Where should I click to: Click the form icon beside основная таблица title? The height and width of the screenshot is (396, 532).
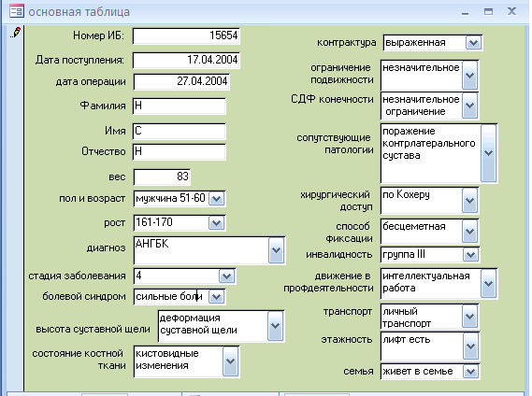point(16,11)
